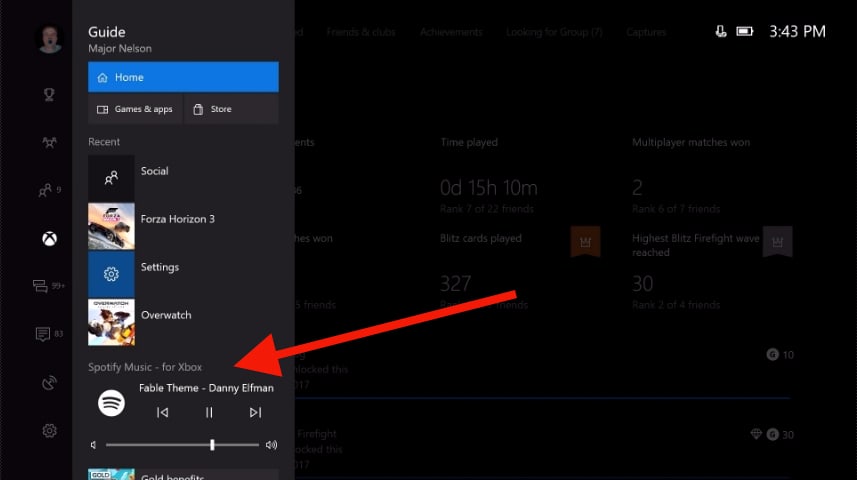The width and height of the screenshot is (857, 480).
Task: Open the Store button
Action: [232, 109]
